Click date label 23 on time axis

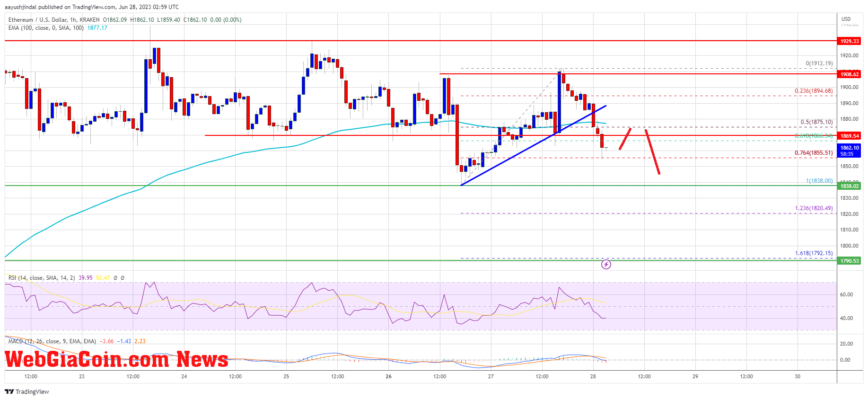(82, 376)
